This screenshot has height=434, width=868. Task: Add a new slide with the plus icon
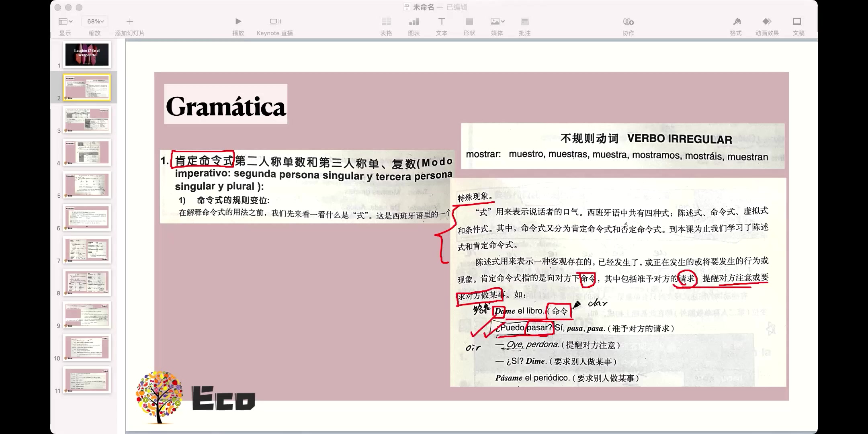[x=129, y=21]
